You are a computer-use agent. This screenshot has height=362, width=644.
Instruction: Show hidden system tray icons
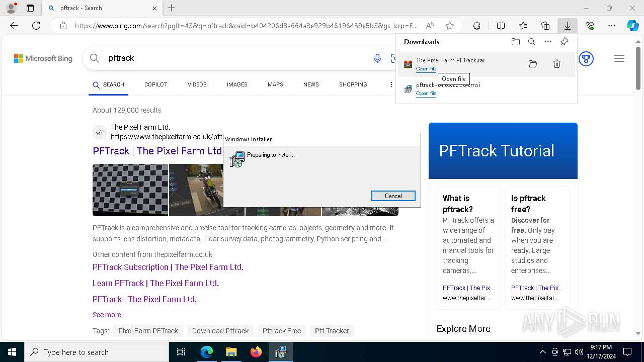click(543, 352)
